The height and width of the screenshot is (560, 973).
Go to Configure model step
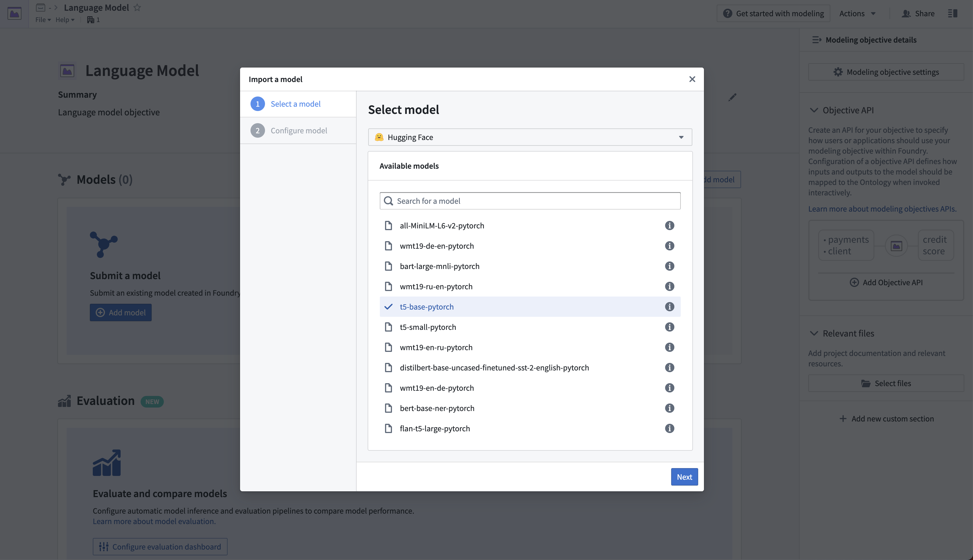(x=298, y=130)
